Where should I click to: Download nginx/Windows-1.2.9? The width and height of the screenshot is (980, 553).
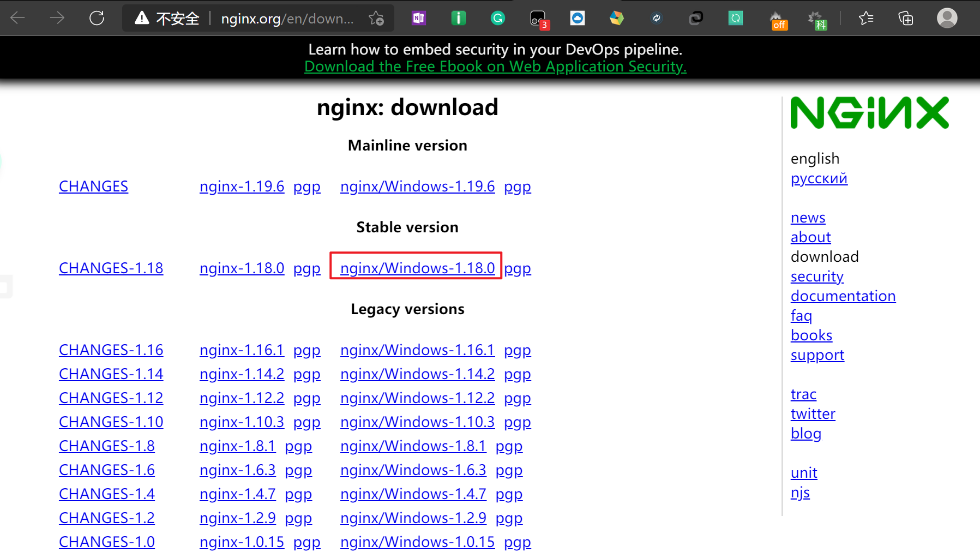pos(413,518)
